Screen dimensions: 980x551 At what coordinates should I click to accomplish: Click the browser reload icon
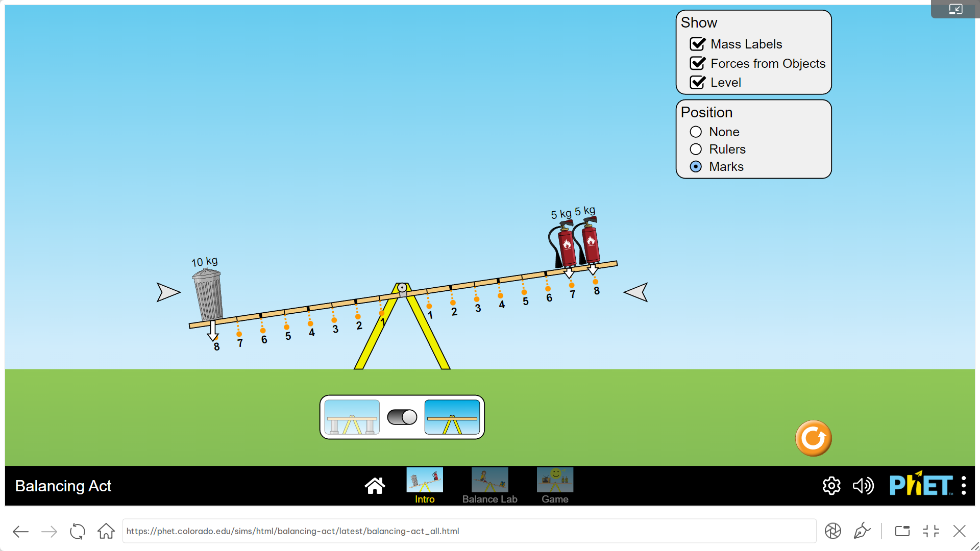coord(78,531)
